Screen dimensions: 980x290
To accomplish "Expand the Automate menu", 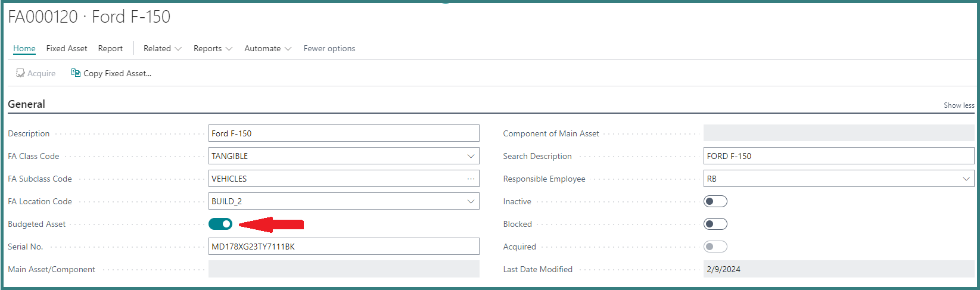I will coord(267,48).
